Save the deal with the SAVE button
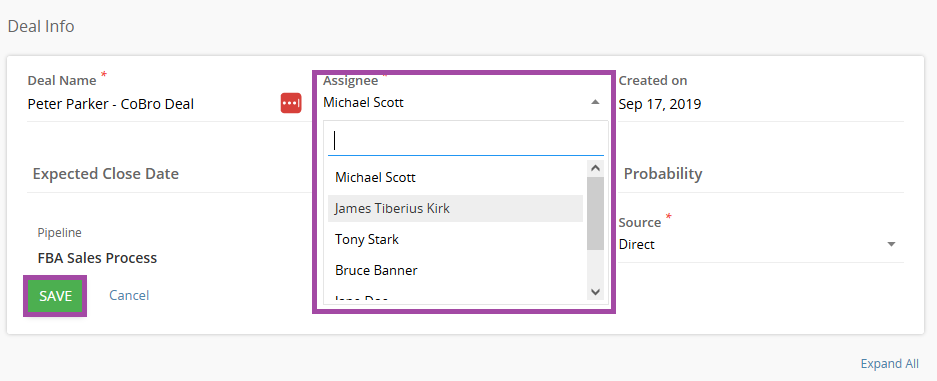Image resolution: width=937 pixels, height=381 pixels. [56, 296]
